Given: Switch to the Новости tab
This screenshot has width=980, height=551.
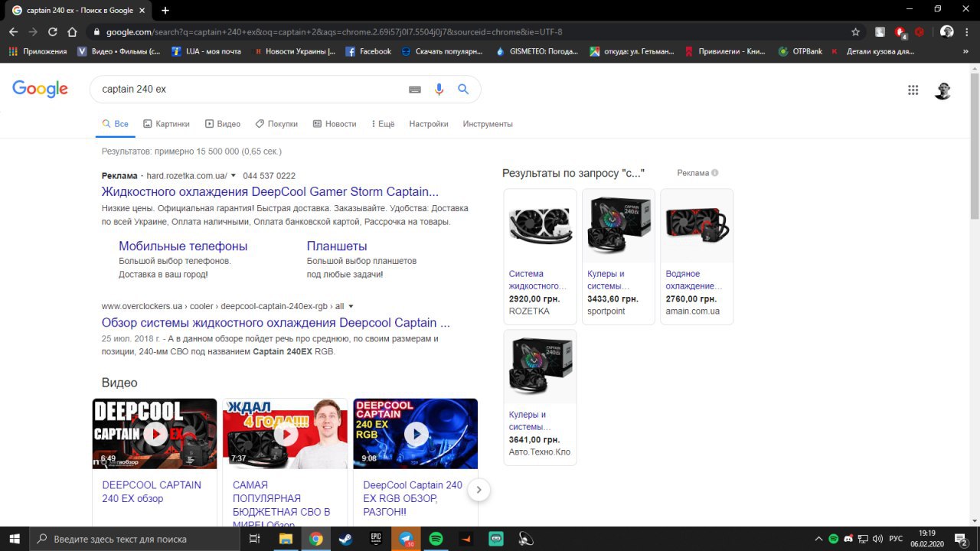Looking at the screenshot, I should pyautogui.click(x=335, y=124).
